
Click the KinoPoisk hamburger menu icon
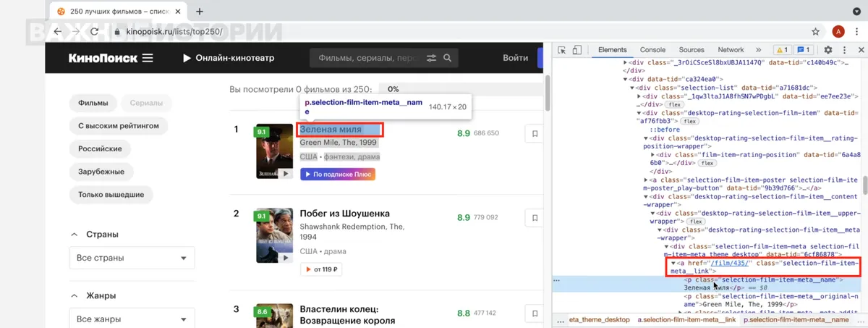coord(148,58)
